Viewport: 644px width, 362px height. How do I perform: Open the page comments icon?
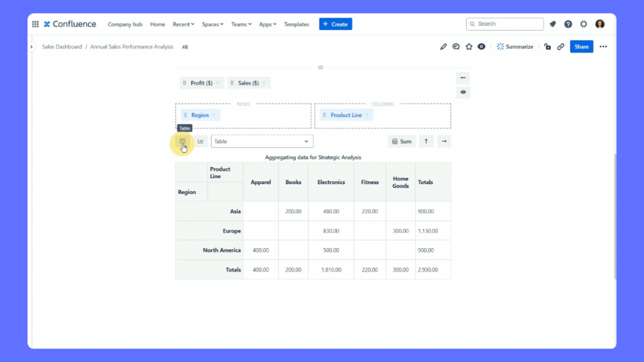456,47
